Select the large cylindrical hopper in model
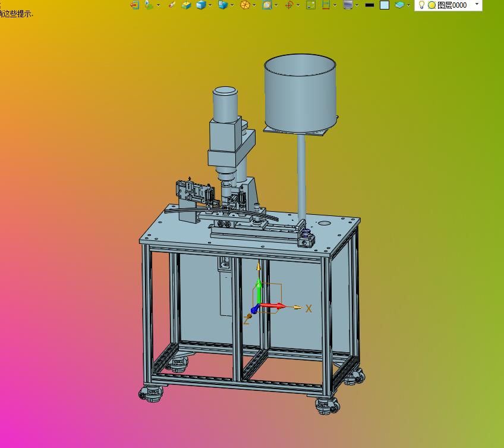The width and height of the screenshot is (504, 448). 300,93
